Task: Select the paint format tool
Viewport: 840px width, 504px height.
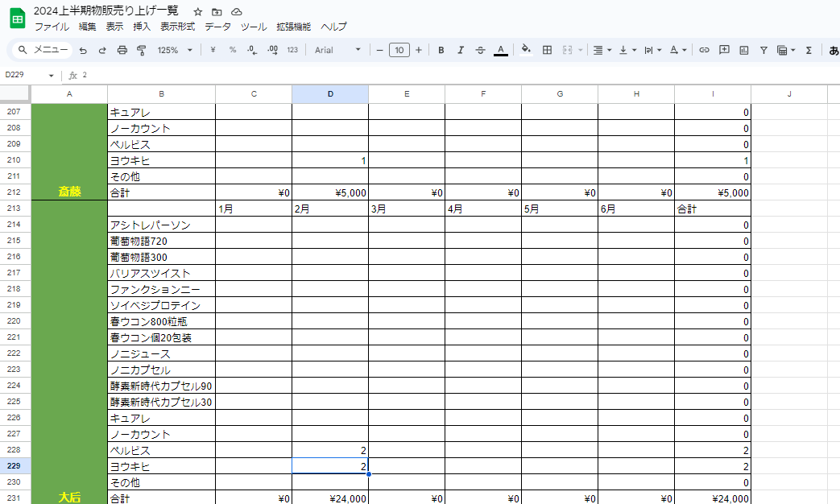Action: (142, 50)
